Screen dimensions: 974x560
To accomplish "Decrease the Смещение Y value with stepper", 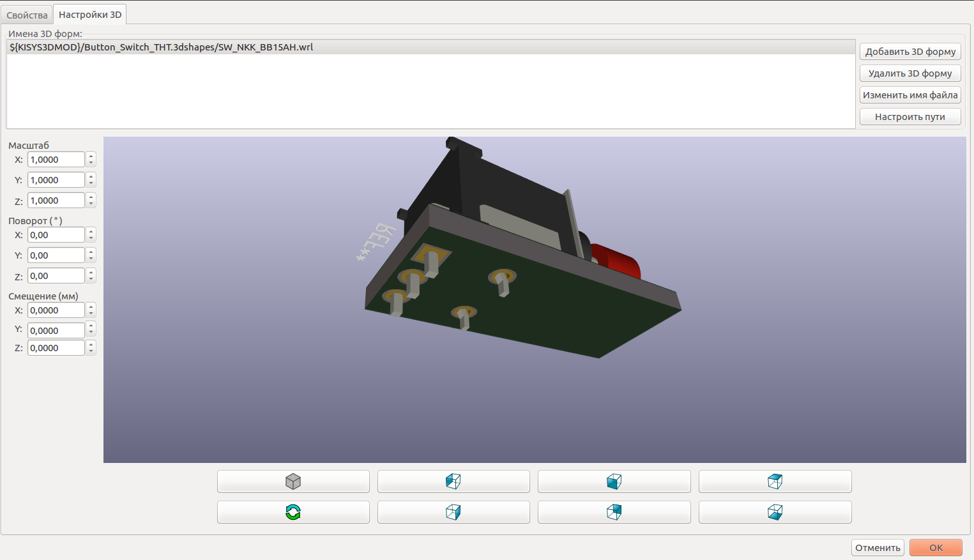I will point(91,334).
